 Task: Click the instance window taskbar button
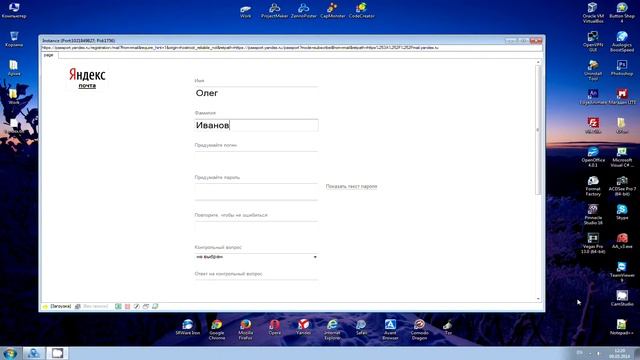[57, 353]
